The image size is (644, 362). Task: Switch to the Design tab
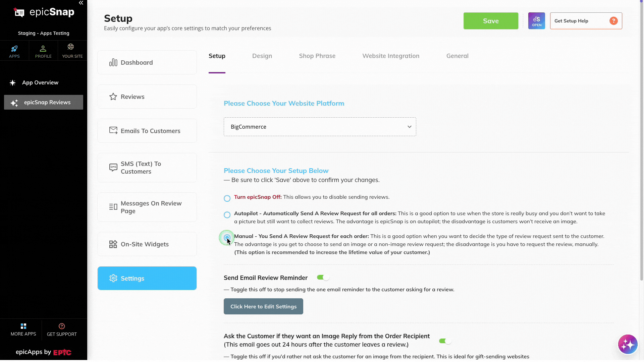tap(262, 56)
